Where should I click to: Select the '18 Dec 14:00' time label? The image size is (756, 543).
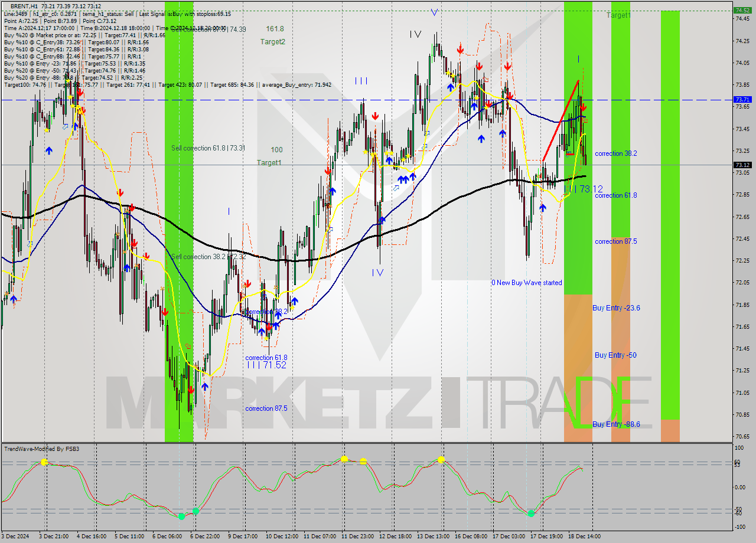(584, 537)
